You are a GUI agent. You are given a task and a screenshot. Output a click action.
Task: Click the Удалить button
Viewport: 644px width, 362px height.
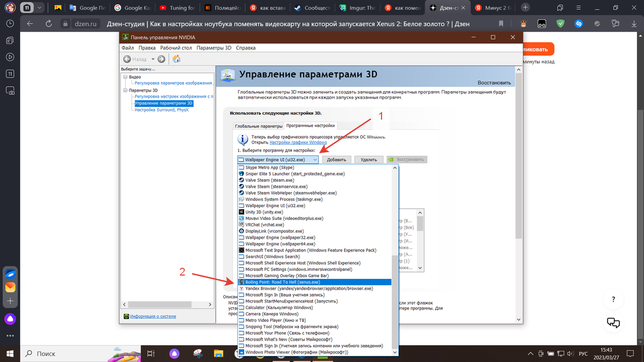pyautogui.click(x=369, y=160)
